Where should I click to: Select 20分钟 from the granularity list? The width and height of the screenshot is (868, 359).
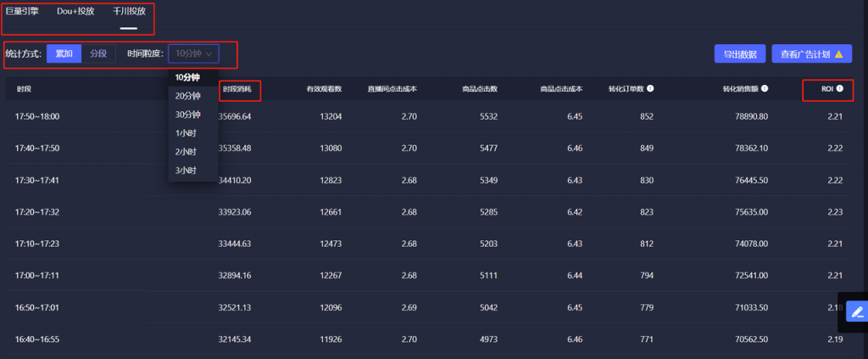187,96
